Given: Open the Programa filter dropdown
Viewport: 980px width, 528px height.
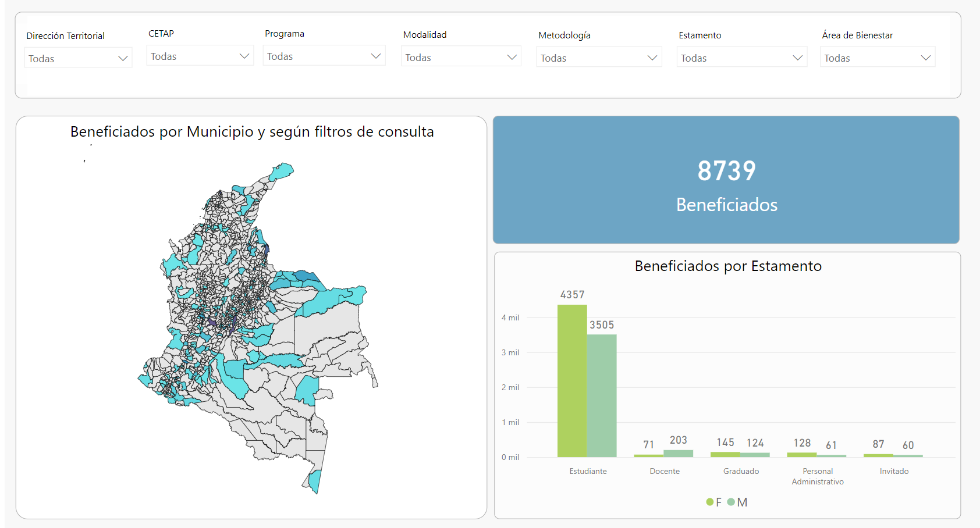Looking at the screenshot, I should pos(324,56).
